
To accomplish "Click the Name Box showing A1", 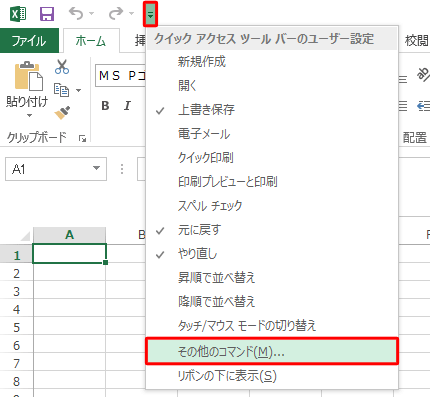I will 56,169.
